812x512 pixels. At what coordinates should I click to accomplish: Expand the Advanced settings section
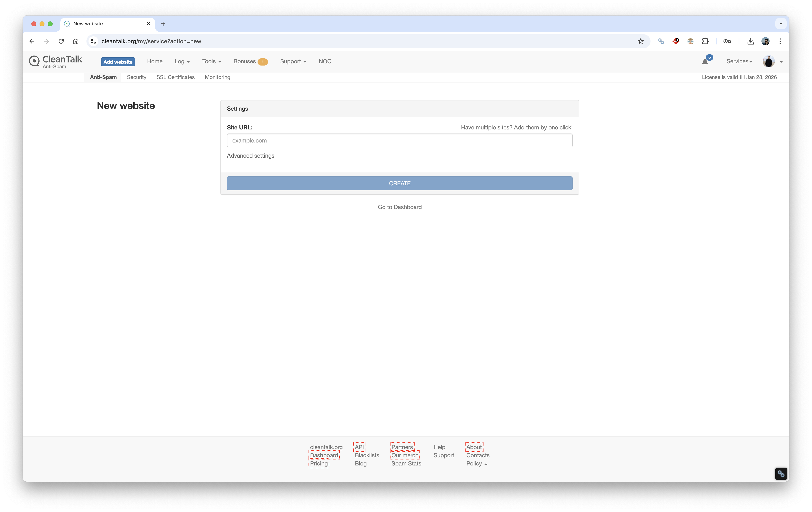[x=251, y=156]
